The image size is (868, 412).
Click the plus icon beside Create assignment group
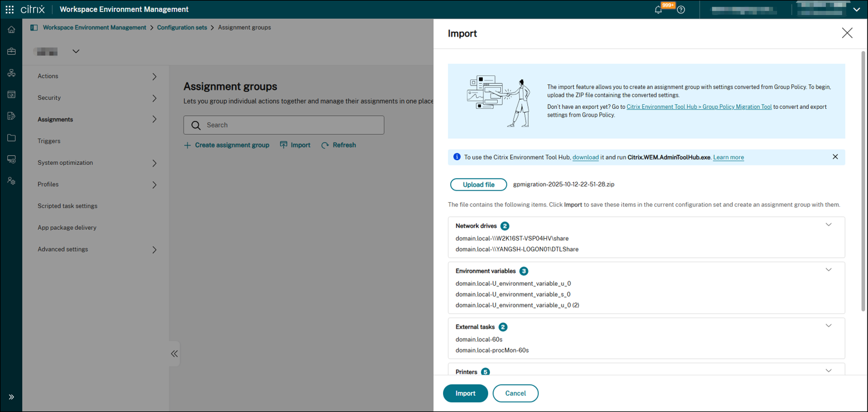click(x=187, y=145)
